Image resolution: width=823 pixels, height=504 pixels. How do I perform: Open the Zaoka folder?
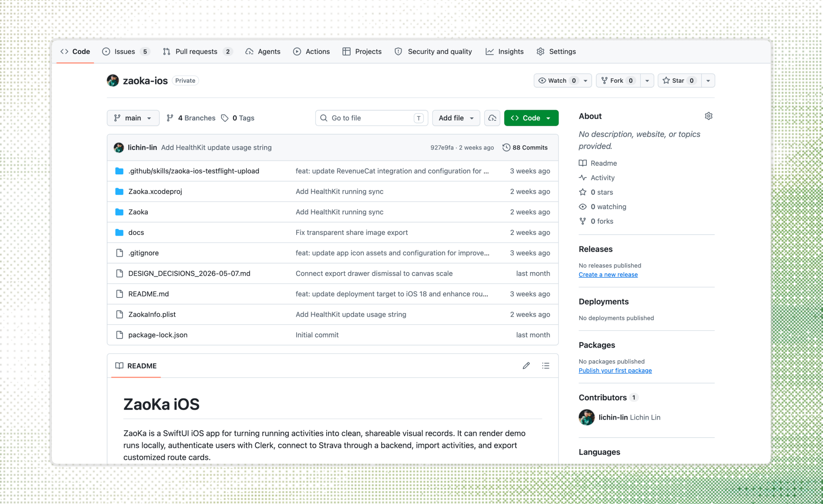pos(138,212)
